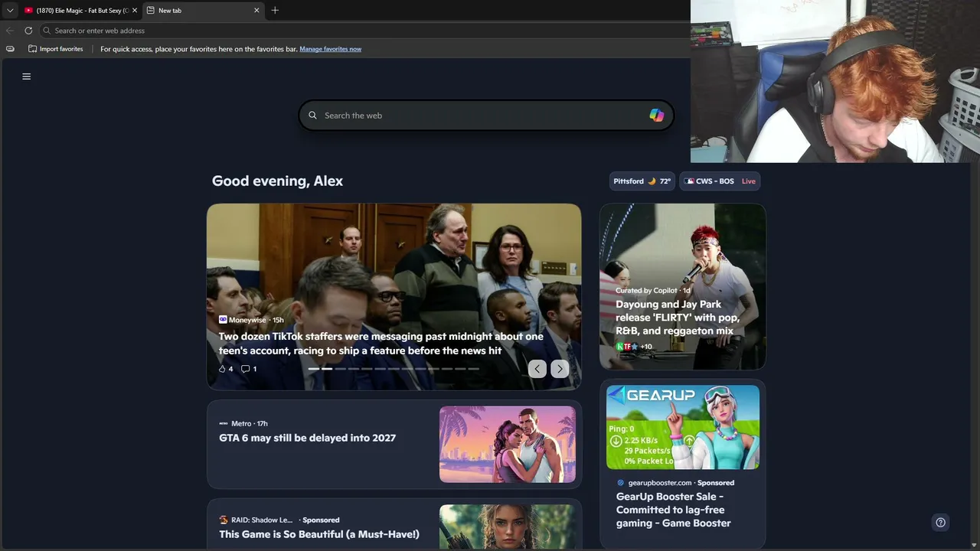Click the Moneywise source label

247,320
